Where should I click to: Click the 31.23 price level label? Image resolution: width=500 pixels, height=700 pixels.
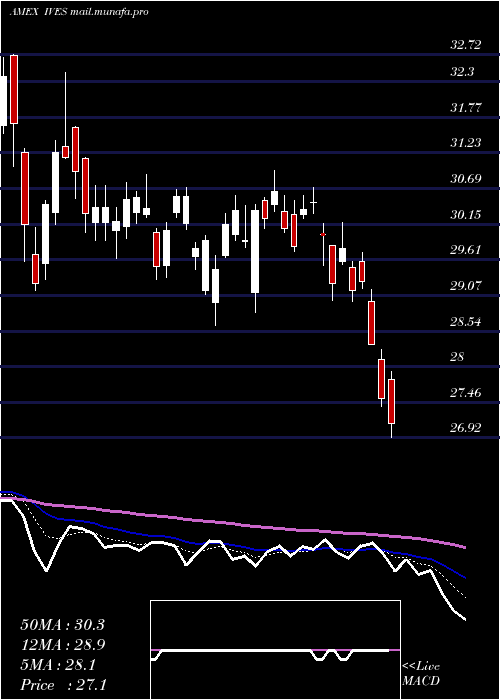466,143
